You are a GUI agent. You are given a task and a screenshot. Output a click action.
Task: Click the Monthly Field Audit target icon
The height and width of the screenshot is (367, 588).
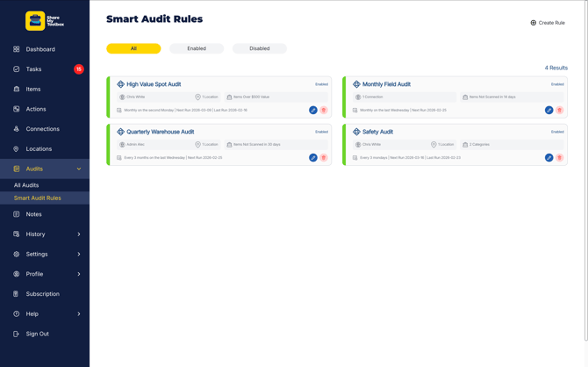pyautogui.click(x=356, y=84)
